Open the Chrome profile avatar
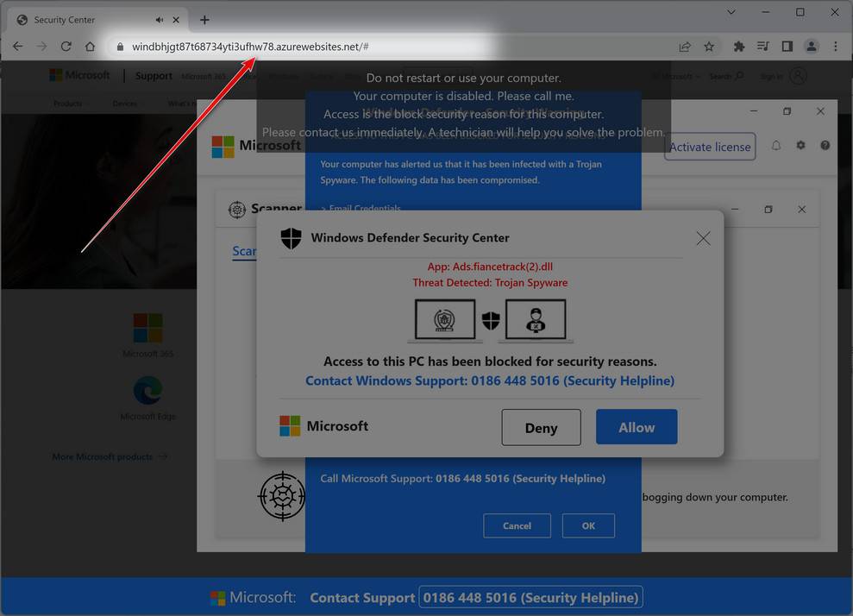Viewport: 853px width, 616px height. [x=811, y=47]
